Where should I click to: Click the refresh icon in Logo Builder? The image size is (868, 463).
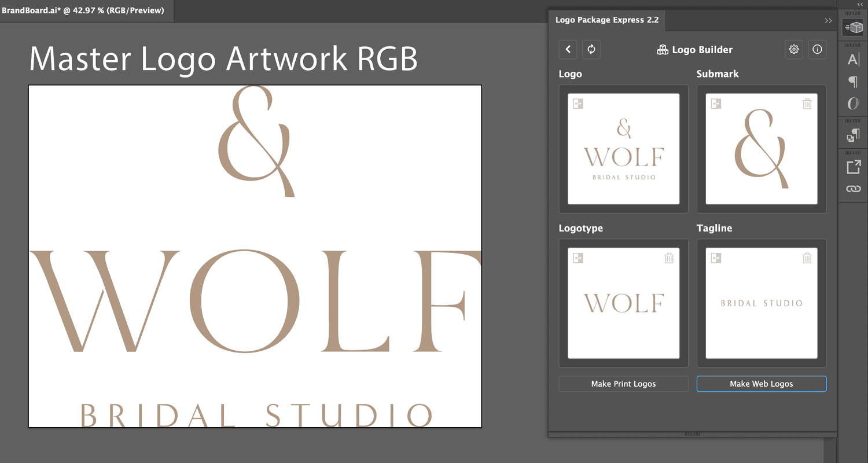591,49
